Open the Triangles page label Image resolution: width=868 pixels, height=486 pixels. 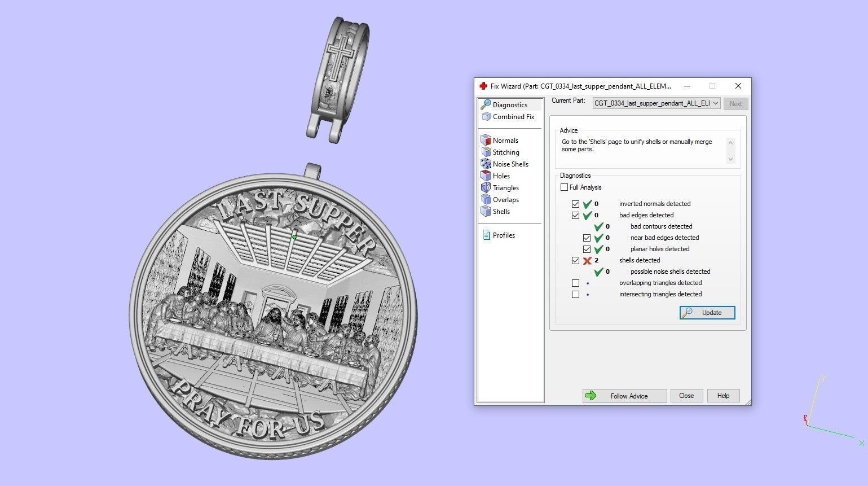click(505, 187)
